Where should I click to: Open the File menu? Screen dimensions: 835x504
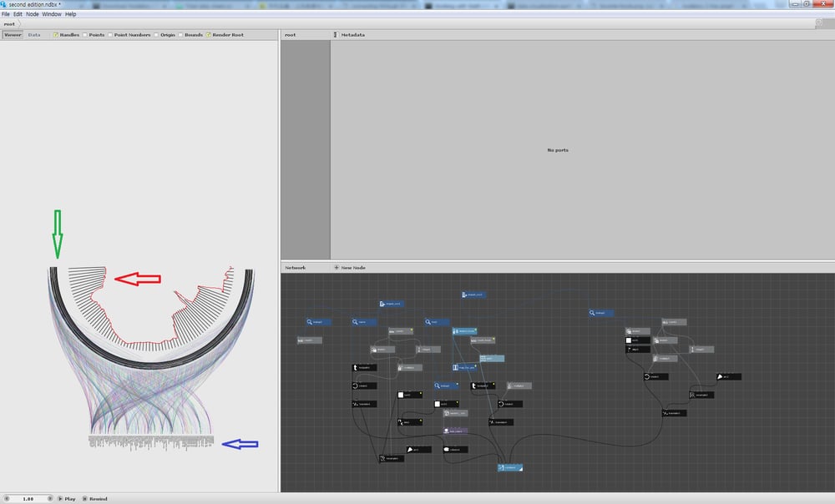click(x=5, y=14)
